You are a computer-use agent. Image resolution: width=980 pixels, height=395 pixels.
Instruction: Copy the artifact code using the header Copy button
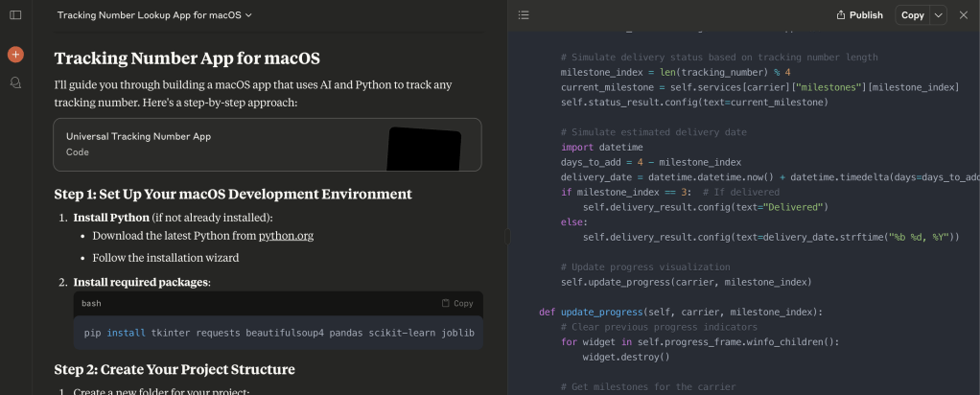[x=912, y=15]
